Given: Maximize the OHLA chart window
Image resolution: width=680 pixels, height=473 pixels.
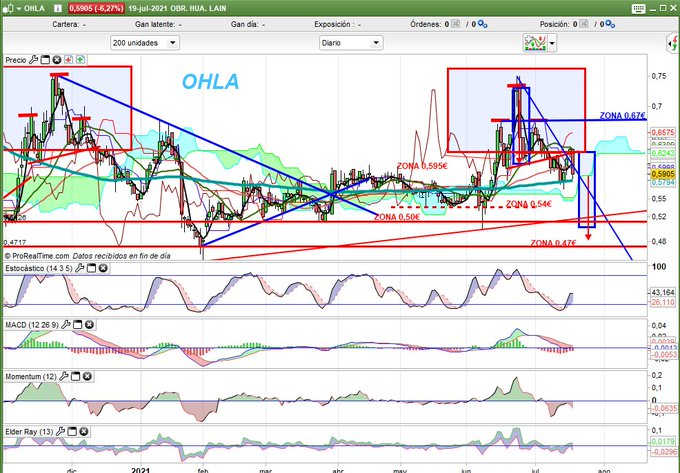Looking at the screenshot, I should [663, 8].
